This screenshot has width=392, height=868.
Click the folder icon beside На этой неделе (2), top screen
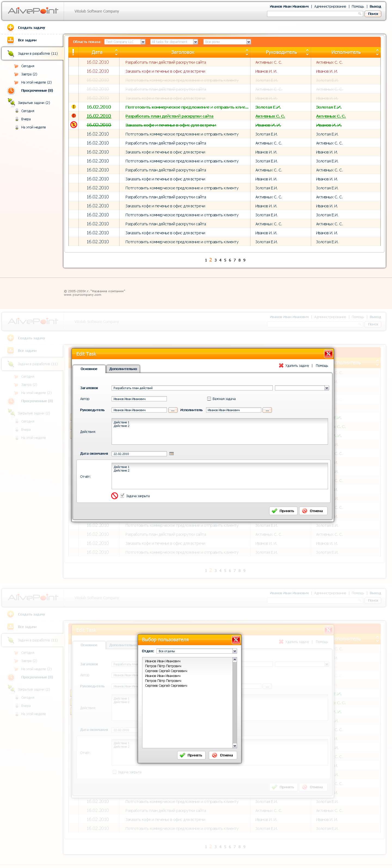[x=16, y=82]
